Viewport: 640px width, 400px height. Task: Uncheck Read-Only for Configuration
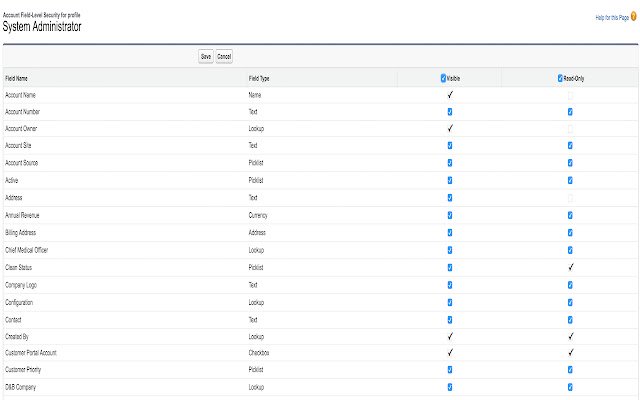tap(570, 302)
